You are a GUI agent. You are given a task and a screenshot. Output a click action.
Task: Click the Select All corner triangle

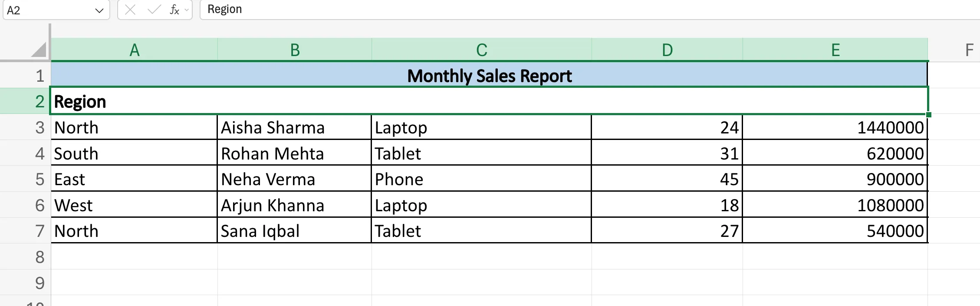point(39,50)
